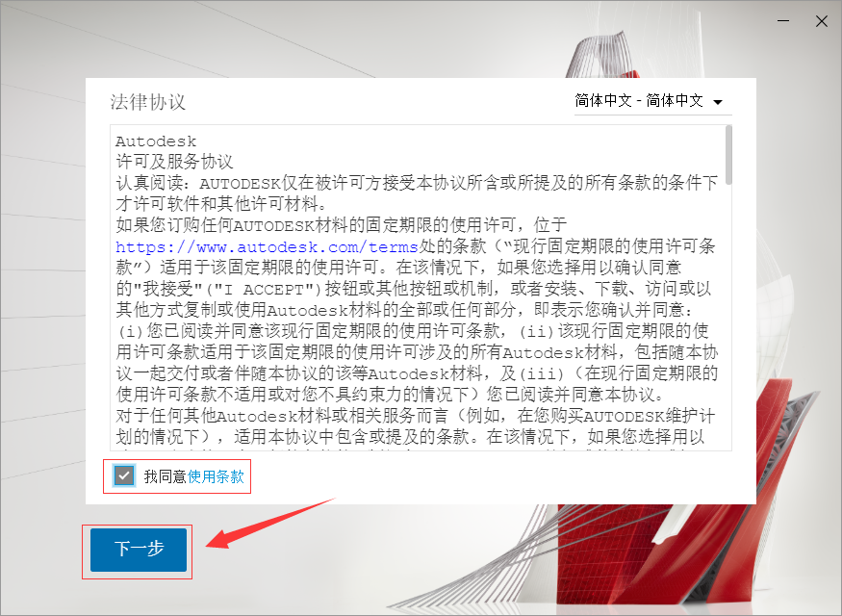
Task: Click the minimize icon on the title bar
Action: point(781,20)
